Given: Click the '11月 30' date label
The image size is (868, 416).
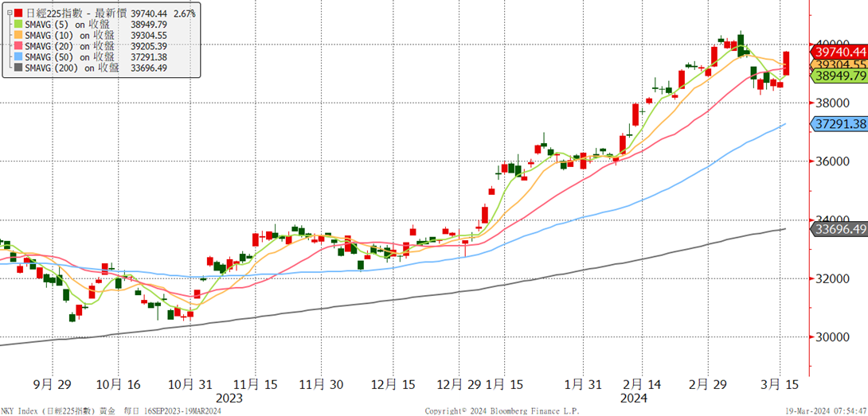Looking at the screenshot, I should click(x=320, y=384).
